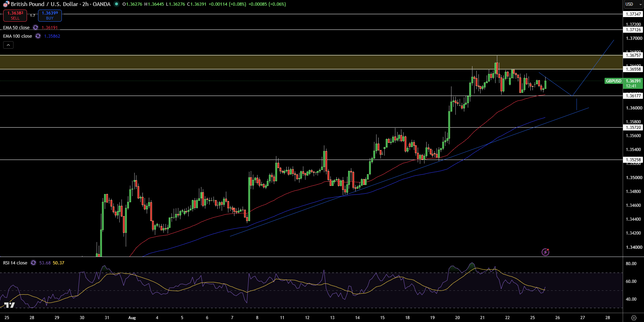This screenshot has height=322, width=644.
Task: Click the refresh icon beside RSI 14 close
Action: (33, 263)
